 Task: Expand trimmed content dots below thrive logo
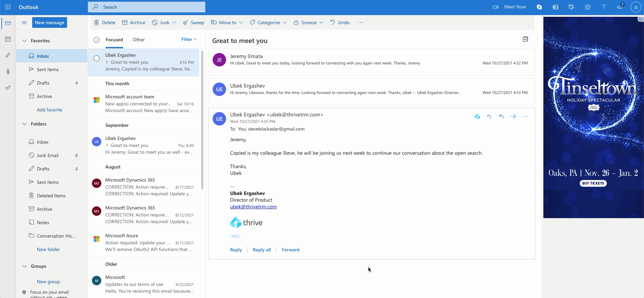[x=235, y=236]
